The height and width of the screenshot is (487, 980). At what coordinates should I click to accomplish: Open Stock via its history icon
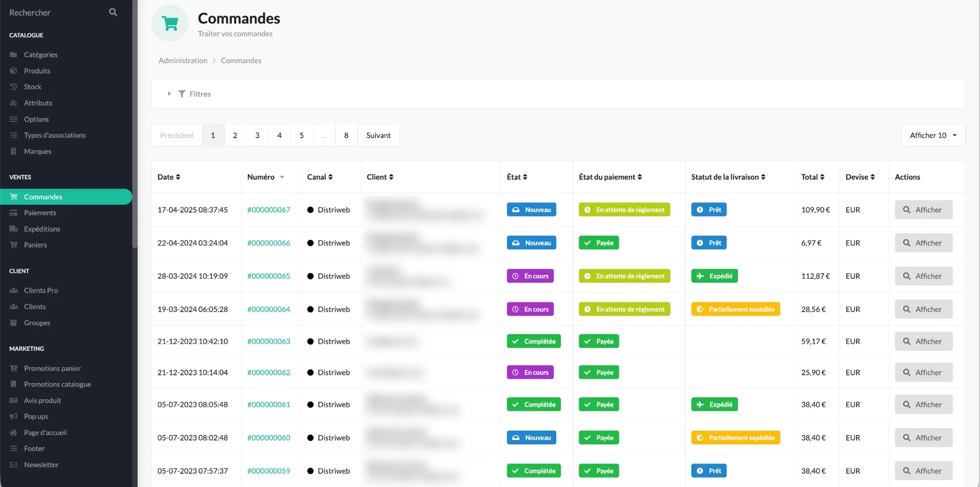click(x=14, y=87)
